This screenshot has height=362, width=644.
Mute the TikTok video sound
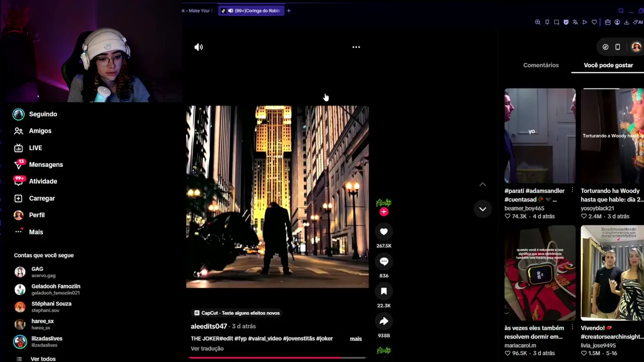point(199,47)
